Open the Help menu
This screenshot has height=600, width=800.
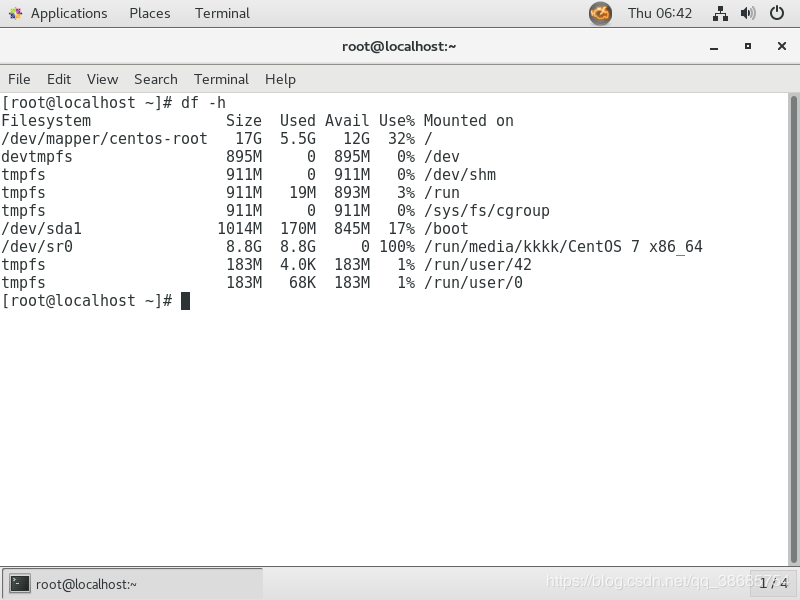280,80
